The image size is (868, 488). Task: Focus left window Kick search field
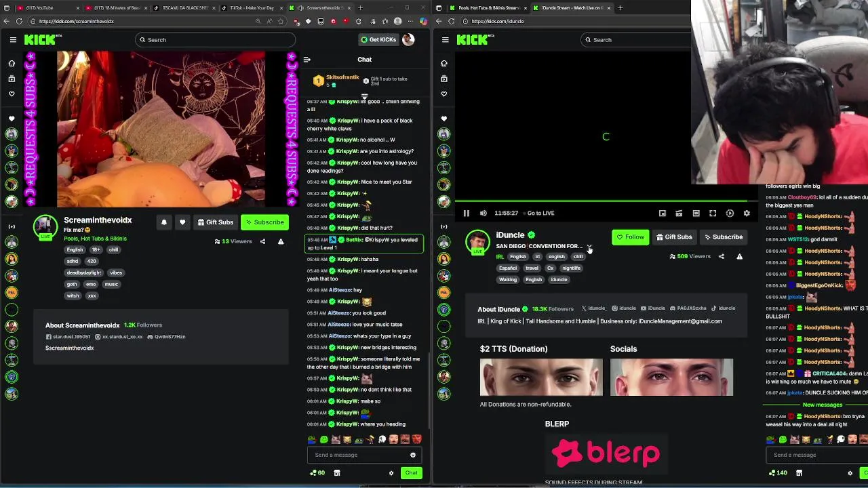pos(214,40)
